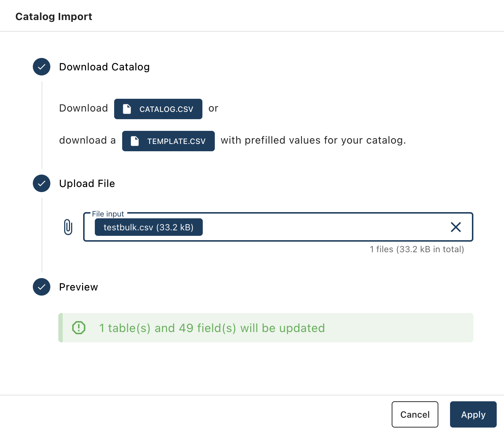504x433 pixels.
Task: Collapse the Preview step heading
Action: (78, 287)
